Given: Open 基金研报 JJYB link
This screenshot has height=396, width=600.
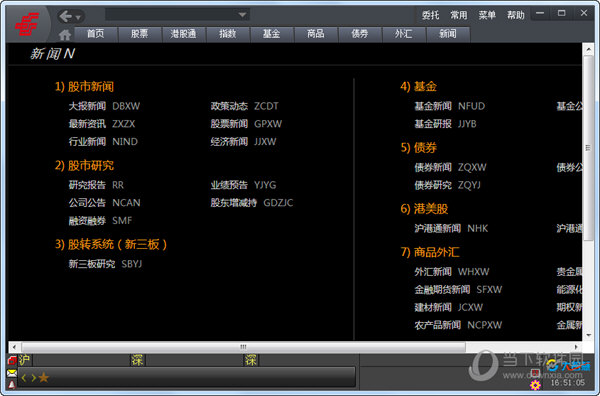Looking at the screenshot, I should pos(445,124).
